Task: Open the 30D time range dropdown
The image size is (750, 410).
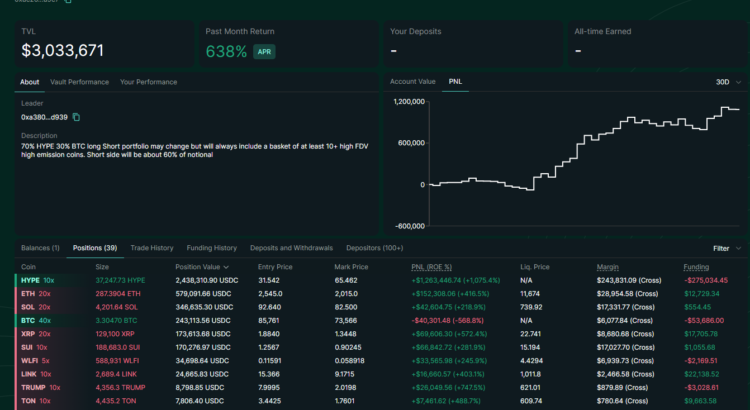Action: tap(728, 82)
